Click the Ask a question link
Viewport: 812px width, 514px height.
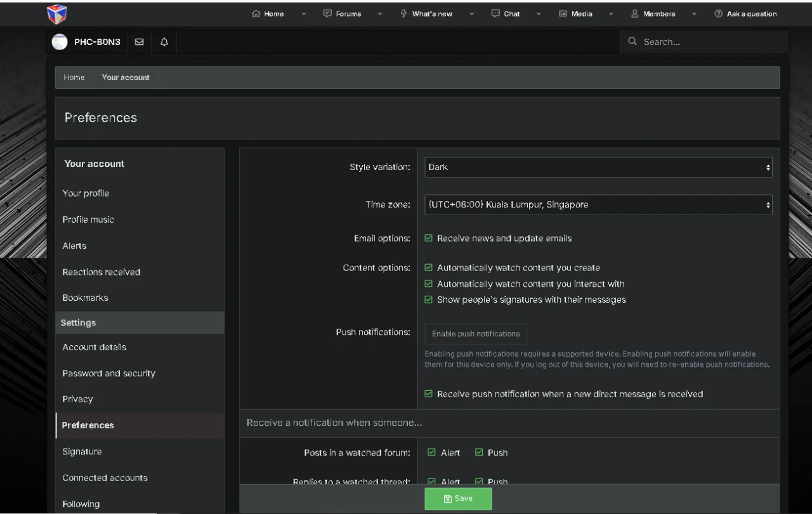point(745,13)
